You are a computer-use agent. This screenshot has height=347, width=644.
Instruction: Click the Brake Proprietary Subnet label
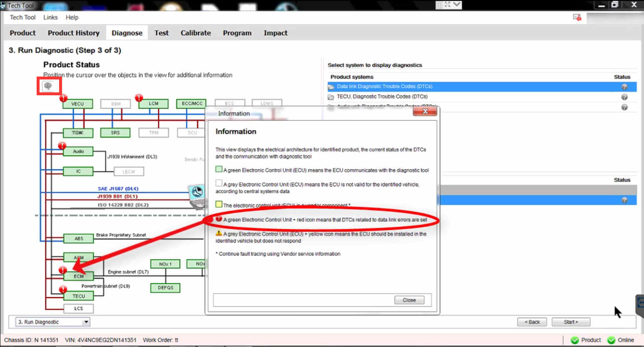pyautogui.click(x=121, y=235)
